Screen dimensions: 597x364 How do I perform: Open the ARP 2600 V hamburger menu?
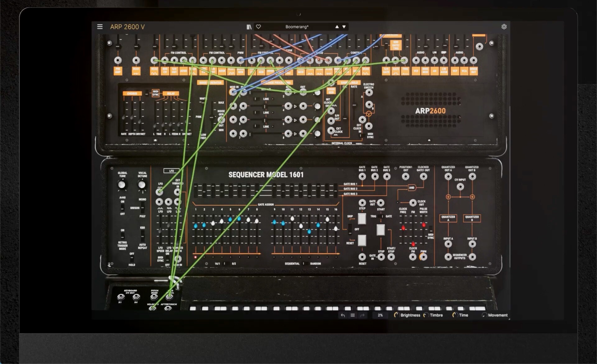[x=100, y=27]
